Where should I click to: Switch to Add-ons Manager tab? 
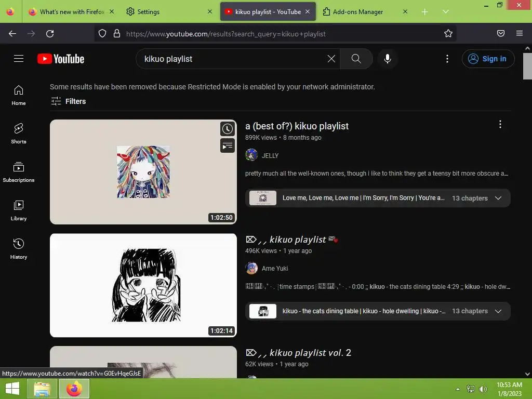(x=365, y=12)
